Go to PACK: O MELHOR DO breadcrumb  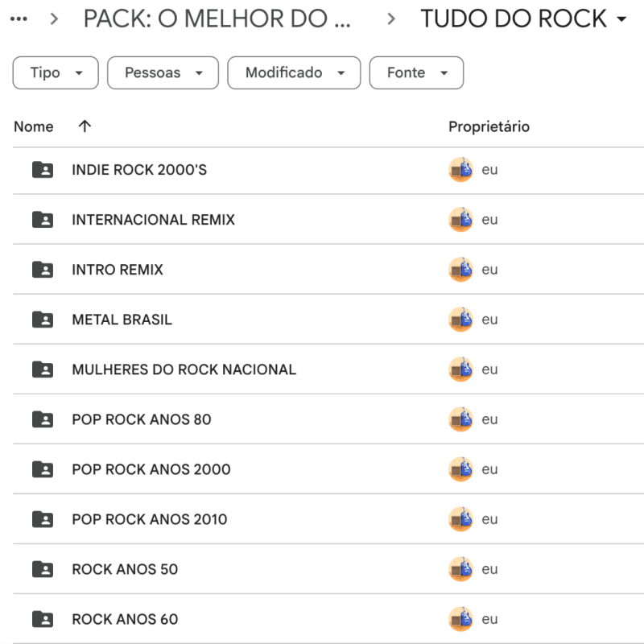217,19
